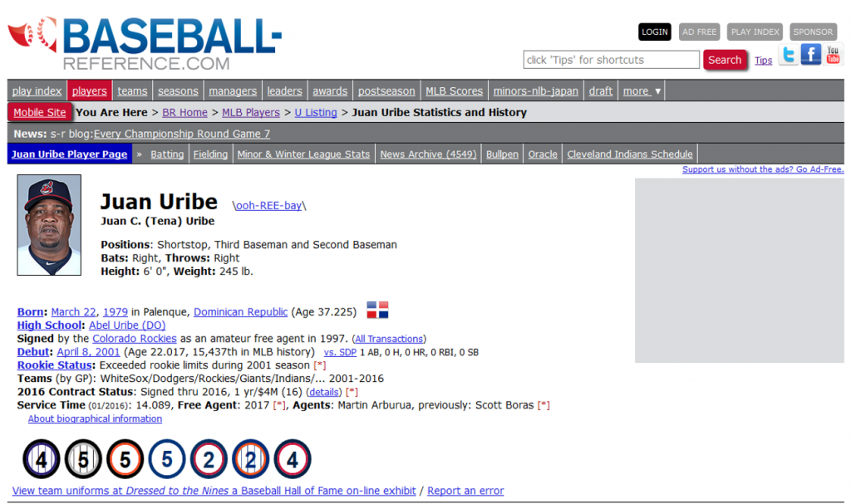Viewport: 851px width, 504px height.
Task: Click the Mobile Site button
Action: (x=40, y=112)
